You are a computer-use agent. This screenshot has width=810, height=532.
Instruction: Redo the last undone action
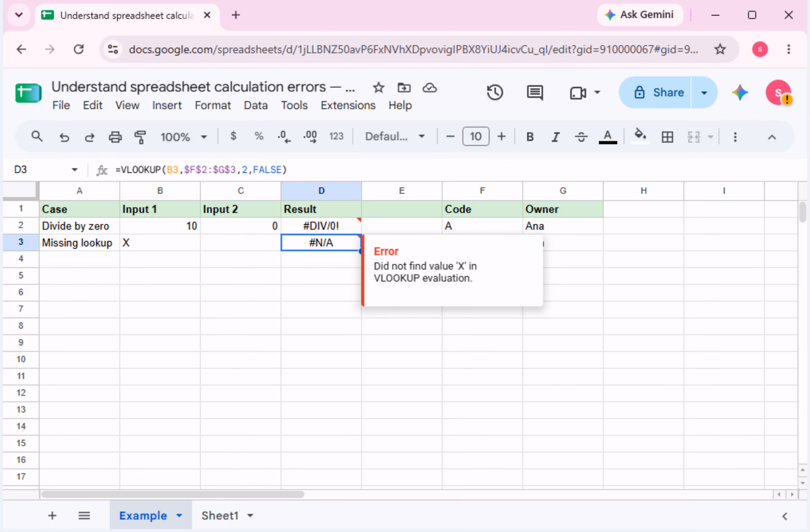(x=90, y=137)
